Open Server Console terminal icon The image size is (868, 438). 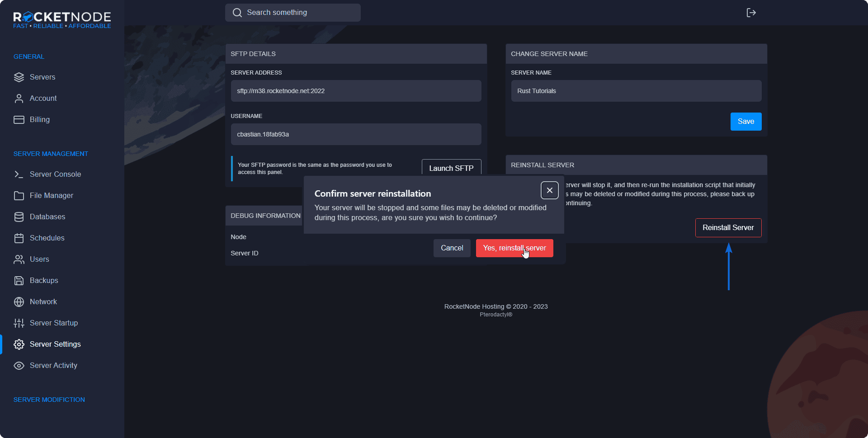19,174
